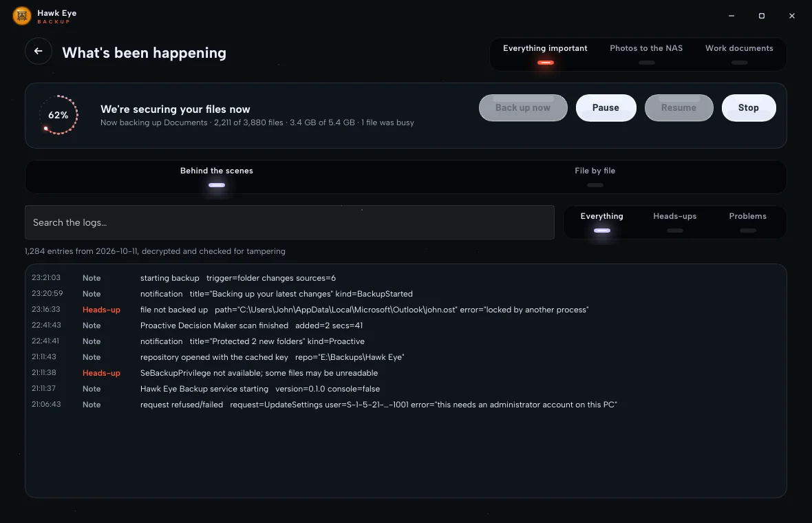This screenshot has height=523, width=812.
Task: Show the Behind the scenes view
Action: (217, 177)
